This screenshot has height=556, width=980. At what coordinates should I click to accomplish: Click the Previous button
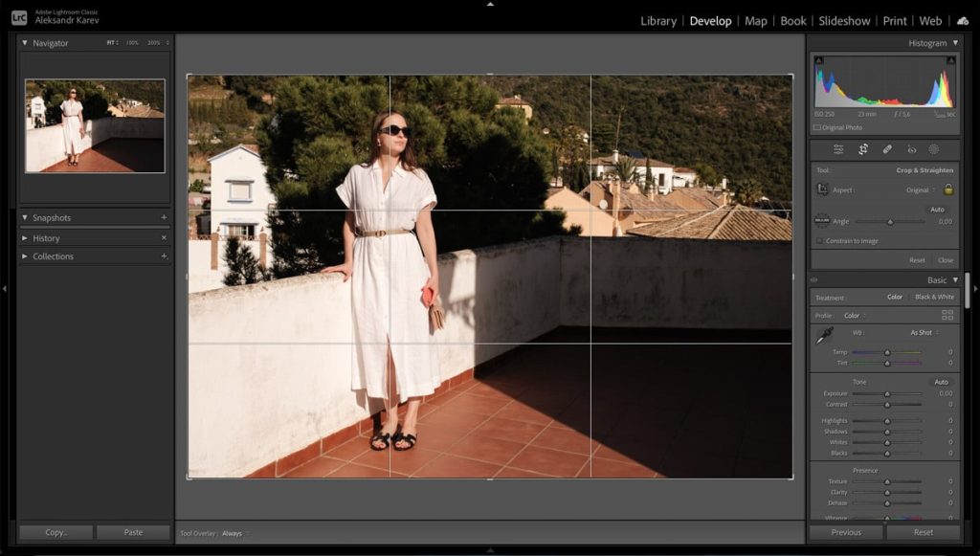846,532
